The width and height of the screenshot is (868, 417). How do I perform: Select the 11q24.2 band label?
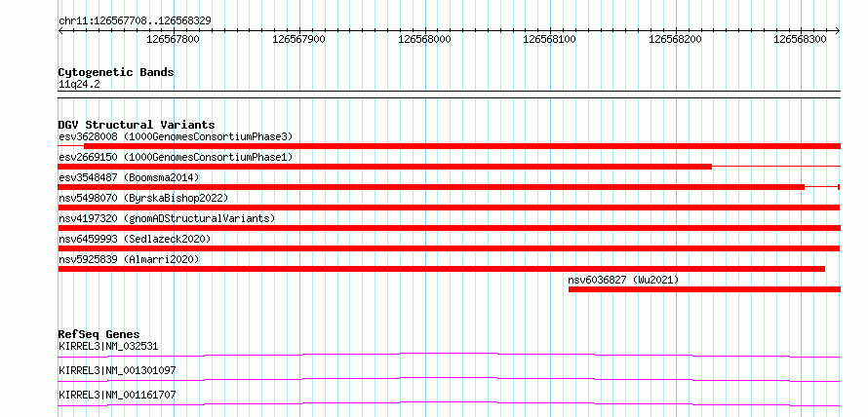[79, 85]
